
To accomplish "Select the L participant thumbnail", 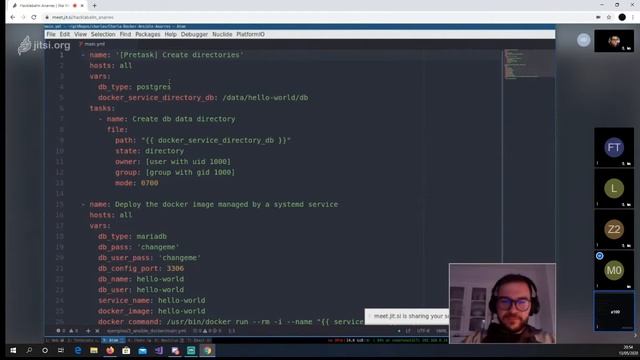I will click(x=614, y=188).
